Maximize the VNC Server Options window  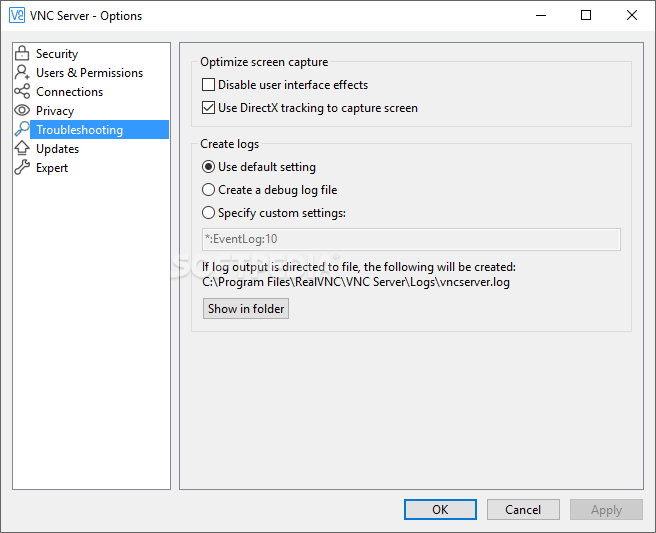pos(586,15)
